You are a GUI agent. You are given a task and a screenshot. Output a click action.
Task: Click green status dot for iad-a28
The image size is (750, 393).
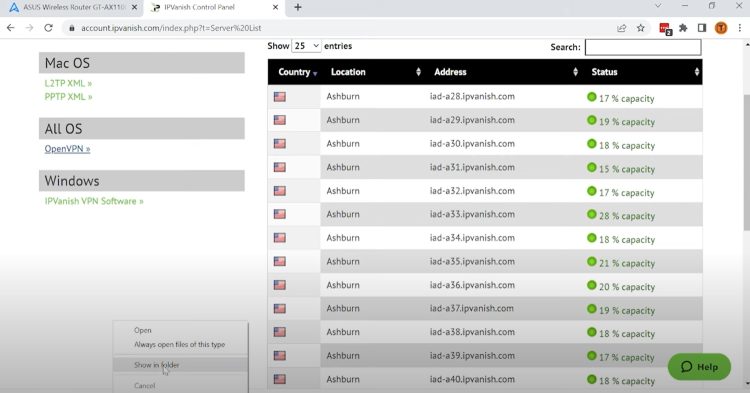click(x=592, y=97)
